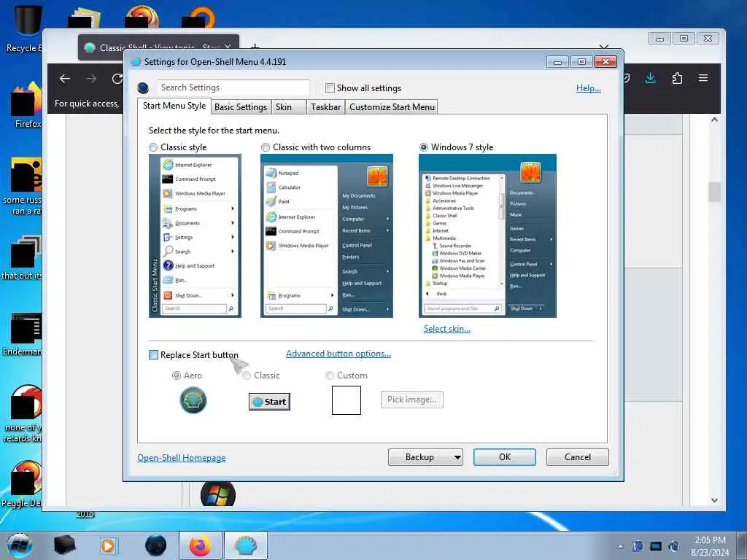Click the dark globe icon on the taskbar
This screenshot has width=747, height=560.
point(155,545)
